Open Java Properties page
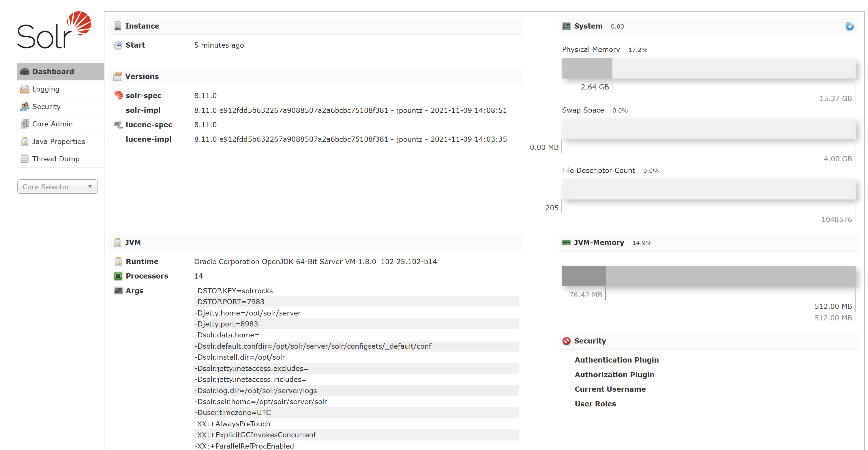This screenshot has height=450, width=868. pyautogui.click(x=60, y=141)
